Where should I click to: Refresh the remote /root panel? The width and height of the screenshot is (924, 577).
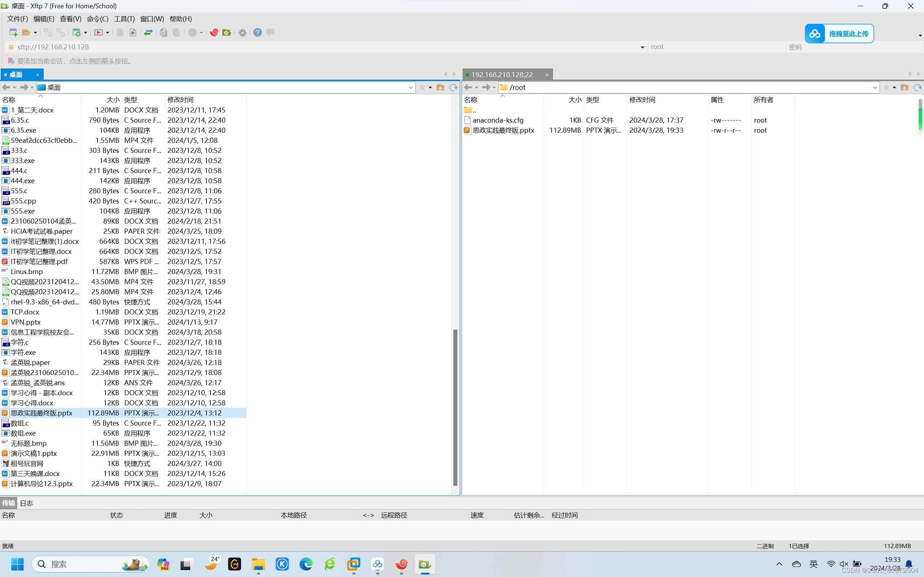[917, 87]
